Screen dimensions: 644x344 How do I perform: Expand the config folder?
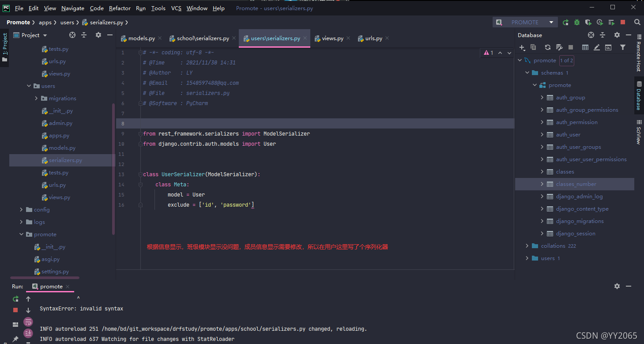(x=21, y=210)
